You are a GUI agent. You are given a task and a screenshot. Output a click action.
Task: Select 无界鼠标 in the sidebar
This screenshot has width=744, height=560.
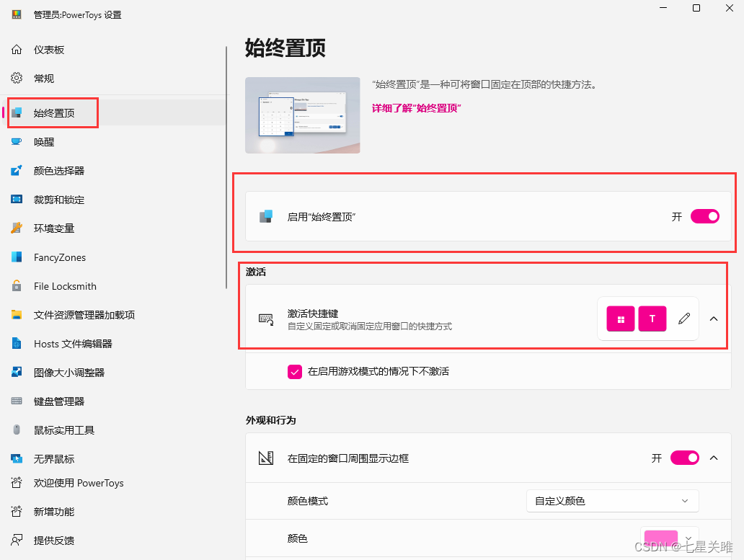point(54,458)
